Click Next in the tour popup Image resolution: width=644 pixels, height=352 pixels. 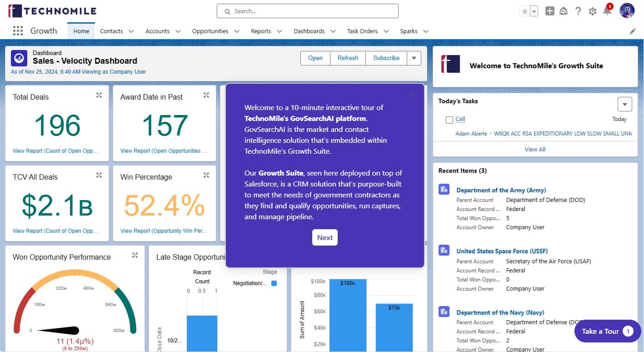[x=324, y=237]
